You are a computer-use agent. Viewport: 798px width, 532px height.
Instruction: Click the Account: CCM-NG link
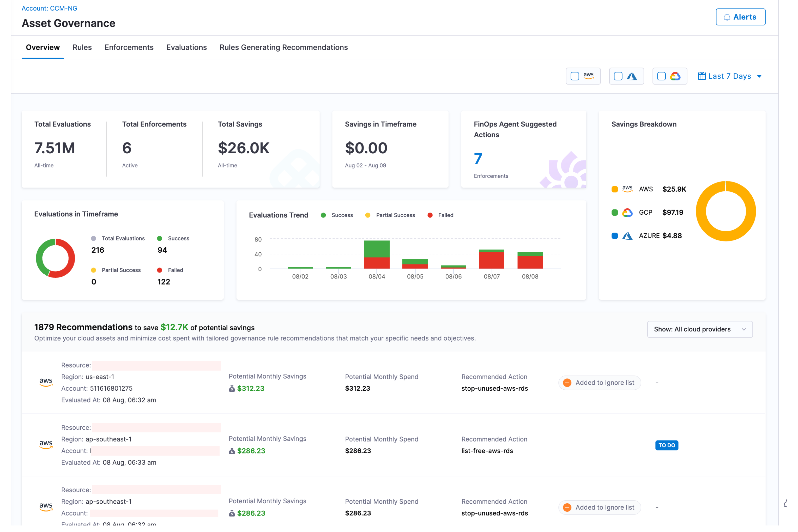pyautogui.click(x=50, y=8)
